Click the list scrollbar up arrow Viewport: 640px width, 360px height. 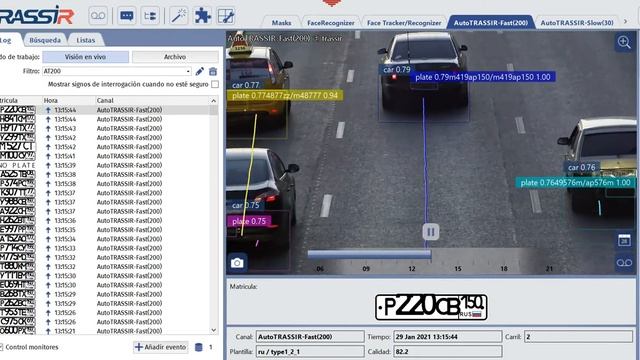(214, 100)
